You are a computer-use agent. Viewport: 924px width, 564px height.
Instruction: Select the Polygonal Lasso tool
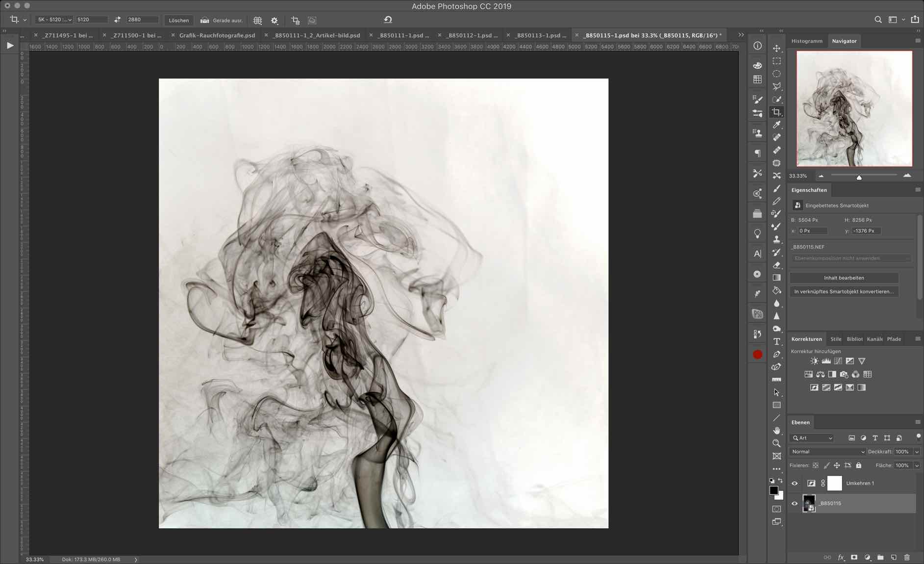coord(776,86)
